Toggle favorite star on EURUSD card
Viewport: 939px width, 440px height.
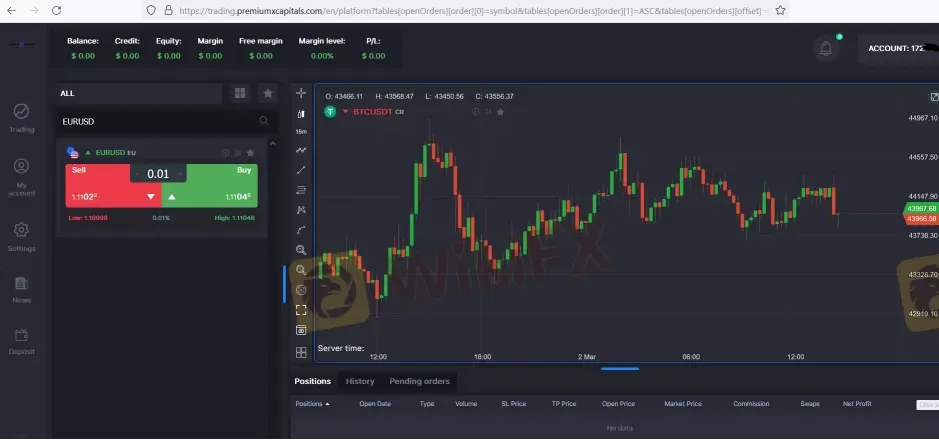(250, 152)
